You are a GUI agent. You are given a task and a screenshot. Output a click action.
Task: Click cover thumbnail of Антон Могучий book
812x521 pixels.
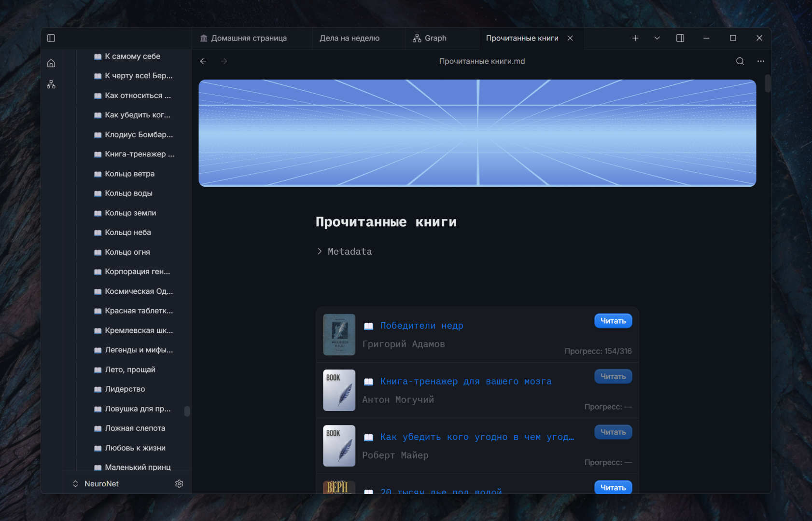tap(339, 390)
